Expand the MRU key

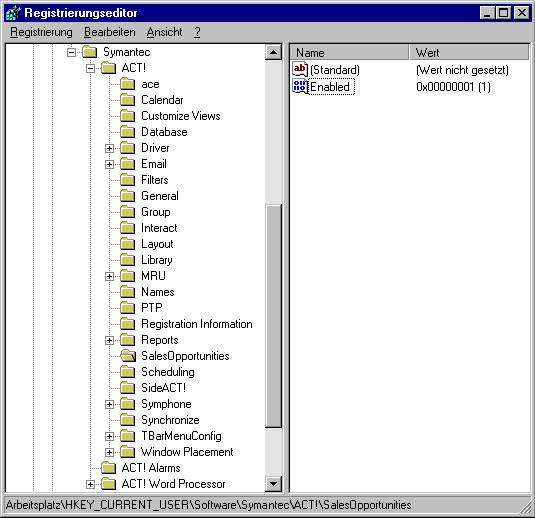109,276
